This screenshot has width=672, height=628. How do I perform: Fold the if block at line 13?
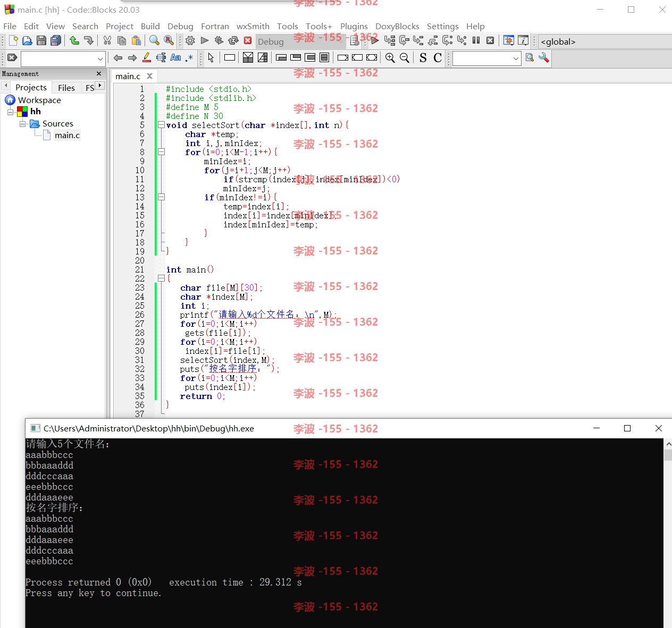(x=161, y=198)
